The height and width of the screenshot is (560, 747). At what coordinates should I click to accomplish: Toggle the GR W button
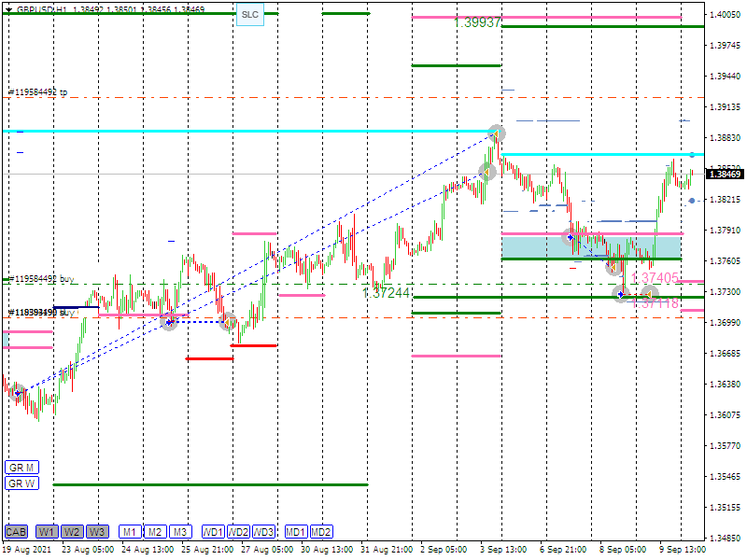pos(21,483)
